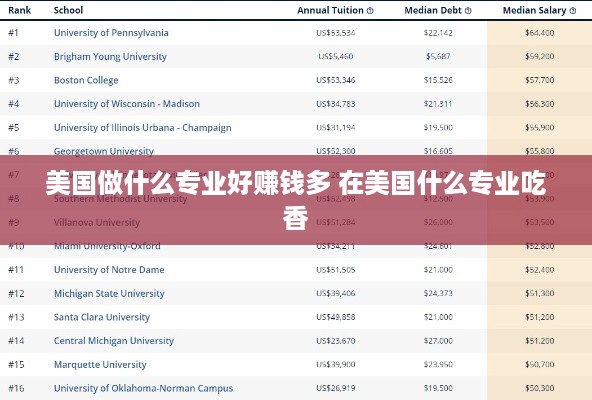Select the $50,700 median salary cell
Screen dimensions: 592x400
540,364
